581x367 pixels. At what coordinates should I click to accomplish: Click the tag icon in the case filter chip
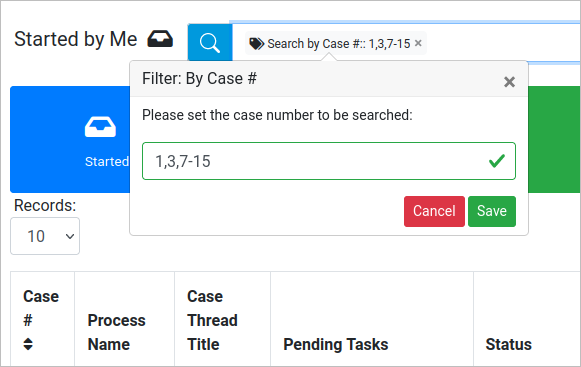tap(256, 44)
